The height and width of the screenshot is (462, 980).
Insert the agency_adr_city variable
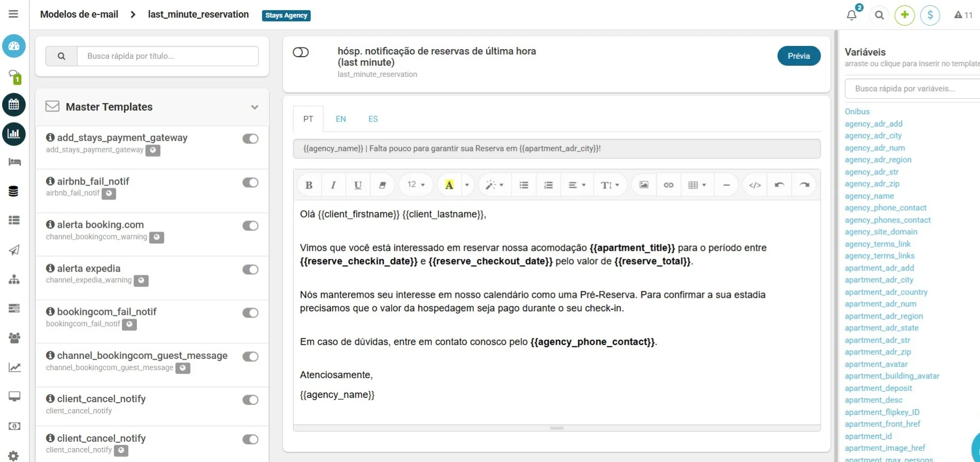(873, 136)
